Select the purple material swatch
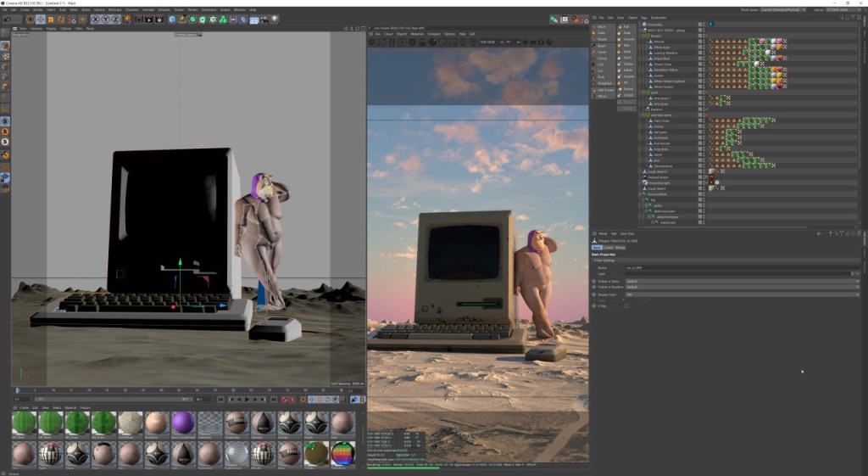868x476 pixels. pos(183,423)
